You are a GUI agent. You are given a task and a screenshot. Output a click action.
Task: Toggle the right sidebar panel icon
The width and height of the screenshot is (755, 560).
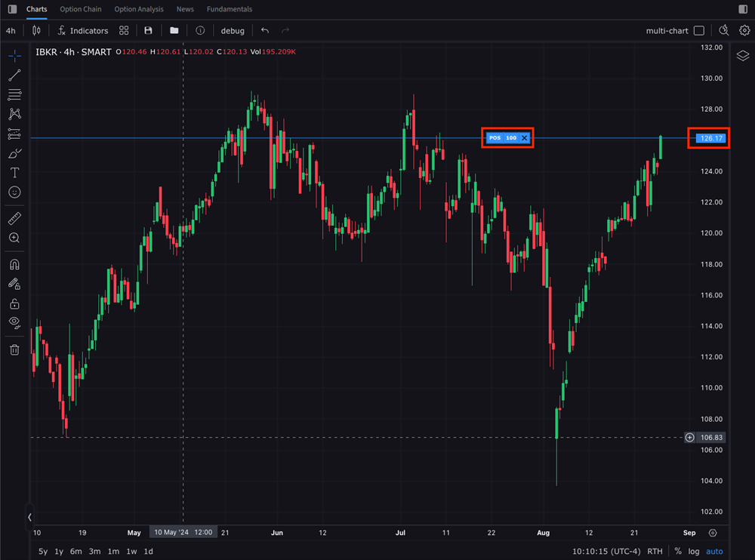743,8
